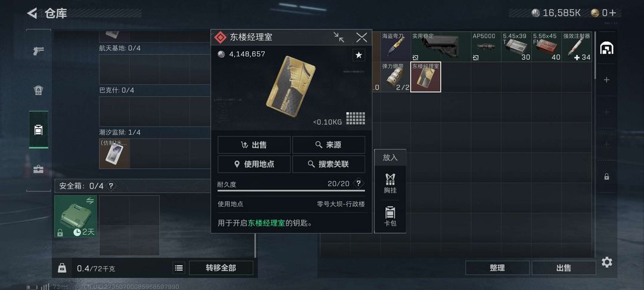
Task: Select the main warehouse tab icon
Action: [x=606, y=48]
